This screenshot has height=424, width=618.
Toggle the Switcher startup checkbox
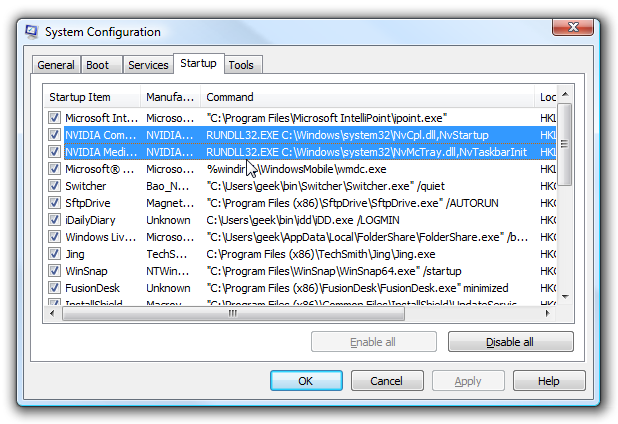click(x=54, y=186)
